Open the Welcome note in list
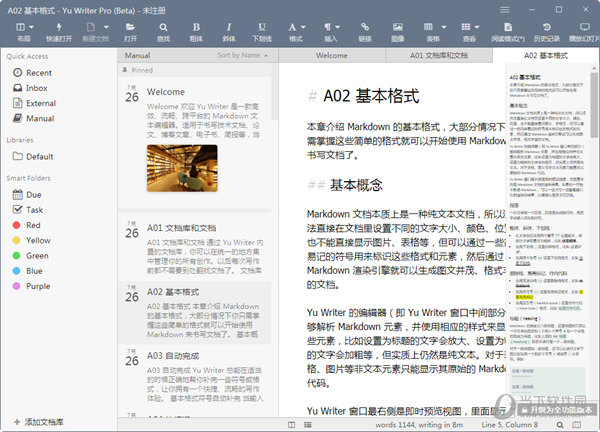 [195, 142]
